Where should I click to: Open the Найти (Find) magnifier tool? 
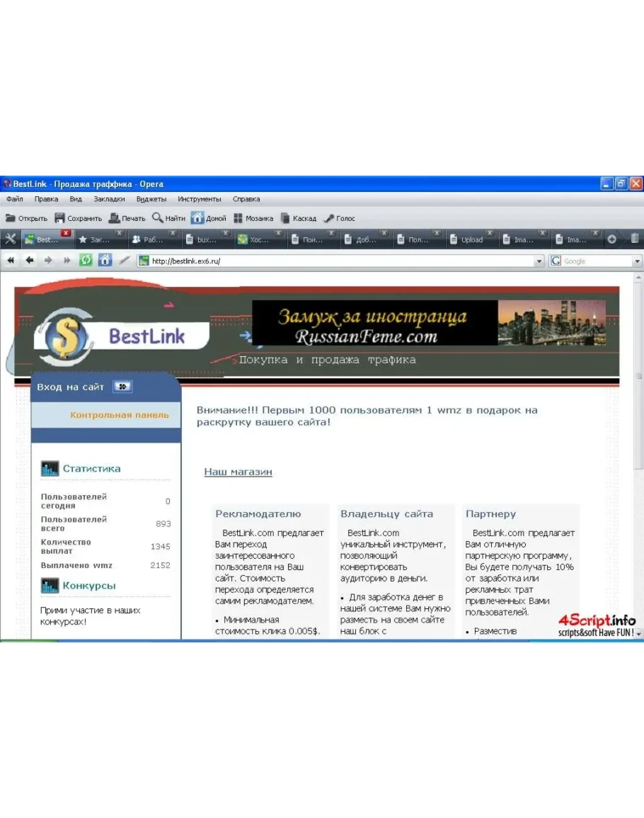158,218
